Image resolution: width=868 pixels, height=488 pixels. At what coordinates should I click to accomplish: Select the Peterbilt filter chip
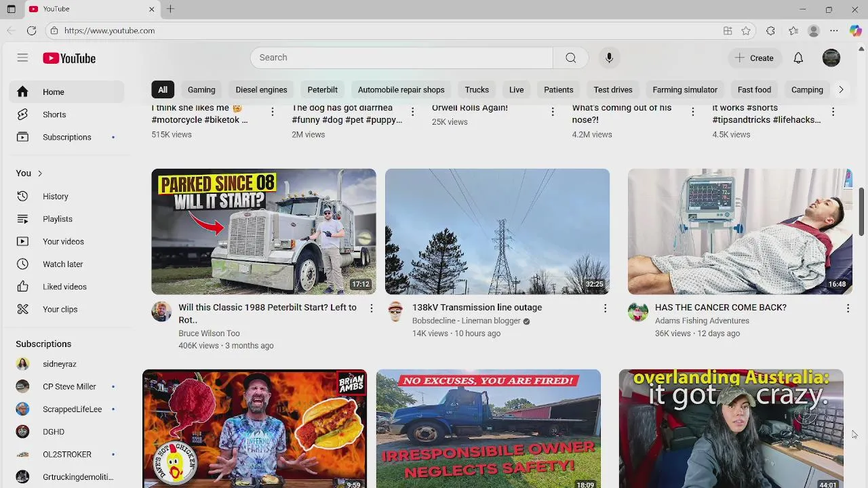point(322,89)
